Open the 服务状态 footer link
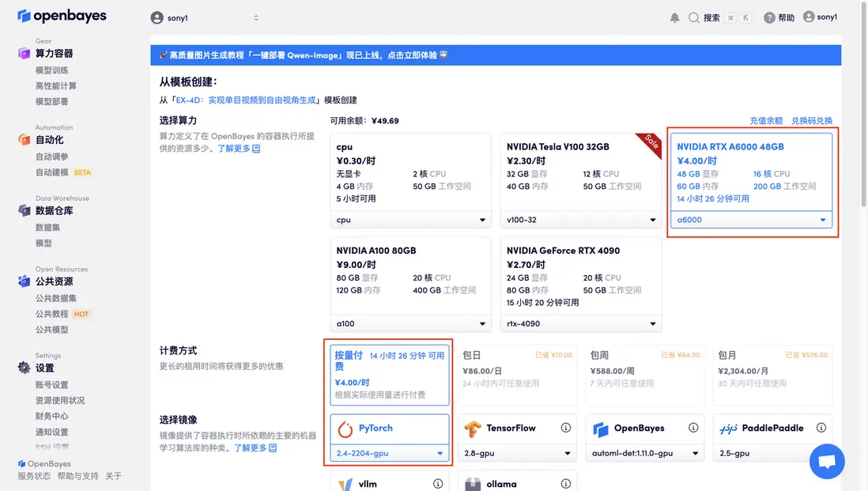The image size is (868, 491). (x=34, y=476)
